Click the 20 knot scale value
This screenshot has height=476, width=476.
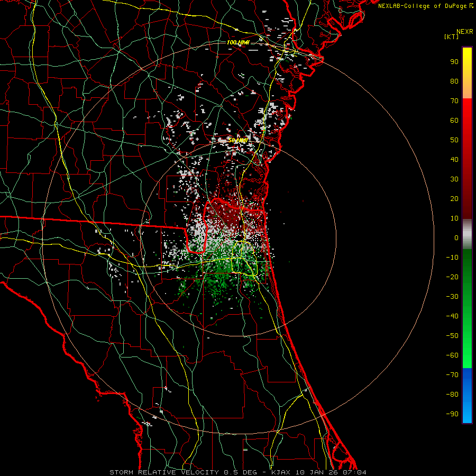[454, 199]
